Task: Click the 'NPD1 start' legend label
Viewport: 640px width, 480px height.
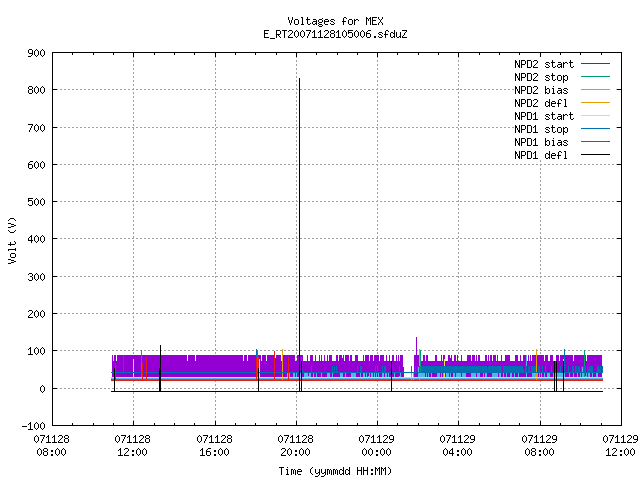Action: (544, 116)
